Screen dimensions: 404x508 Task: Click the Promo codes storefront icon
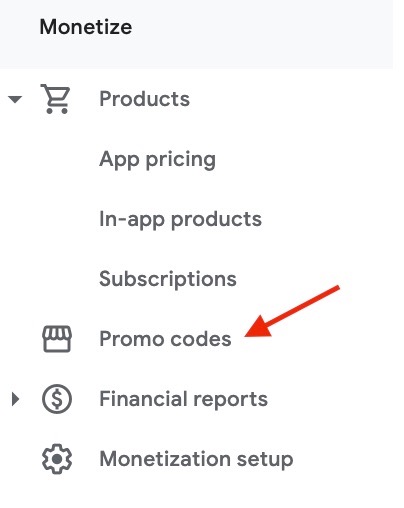click(x=57, y=339)
